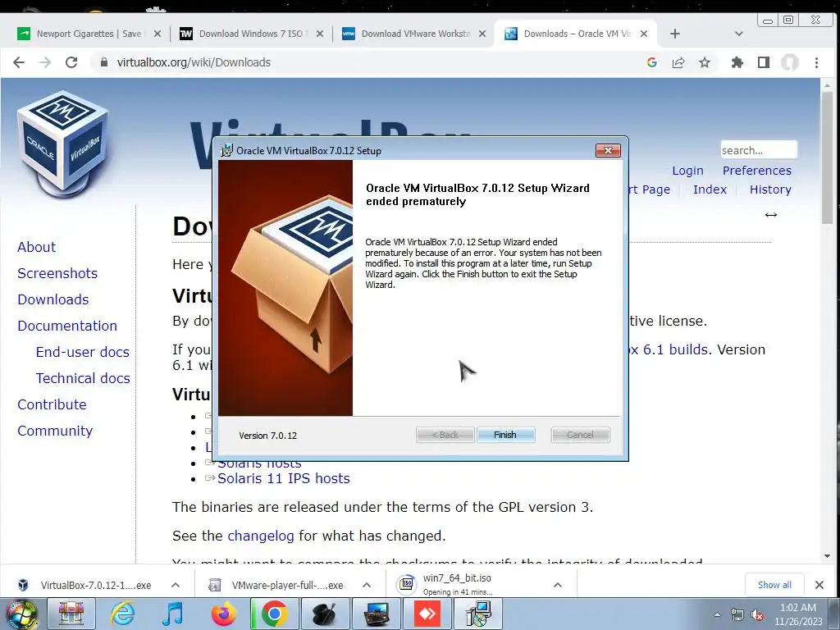Close the downloads shelf
Image resolution: width=840 pixels, height=630 pixels.
[819, 585]
